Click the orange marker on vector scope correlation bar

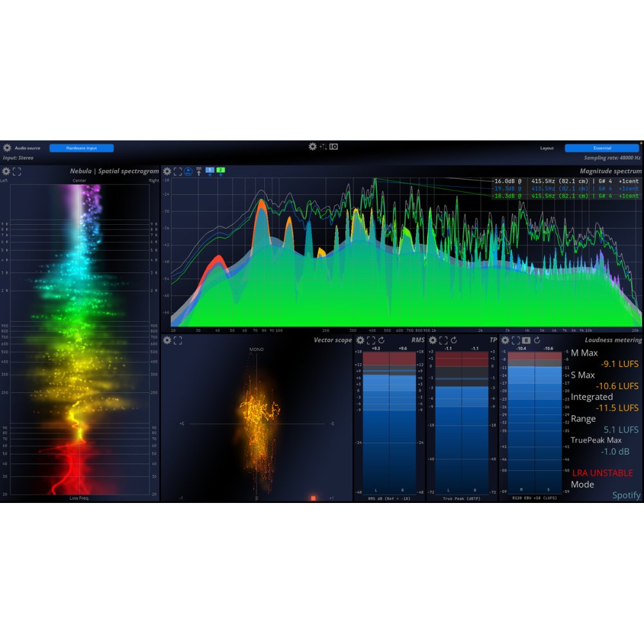pos(313,498)
